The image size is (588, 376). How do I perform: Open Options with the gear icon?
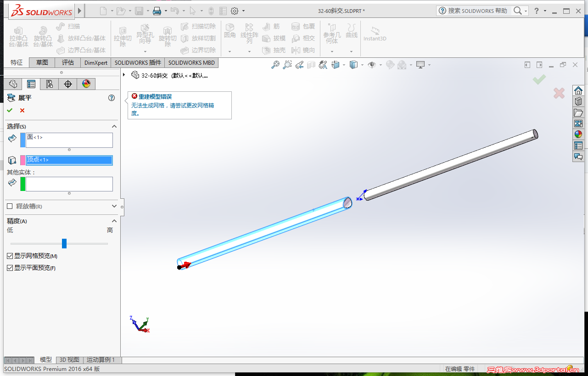(235, 11)
